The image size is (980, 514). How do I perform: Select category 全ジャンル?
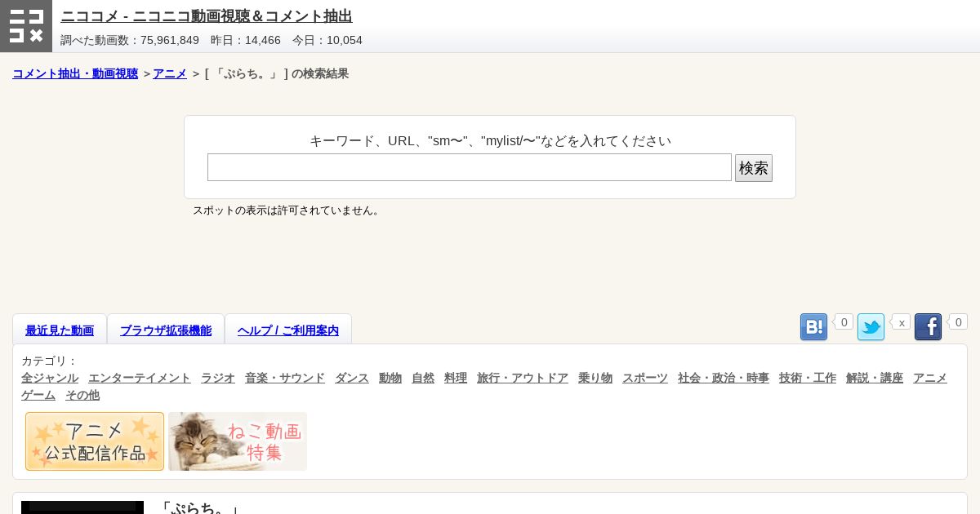[50, 378]
